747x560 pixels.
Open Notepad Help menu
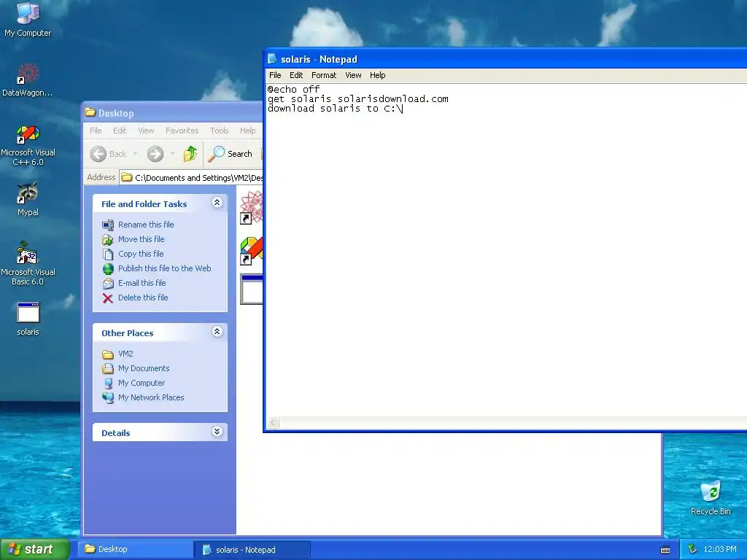tap(377, 75)
